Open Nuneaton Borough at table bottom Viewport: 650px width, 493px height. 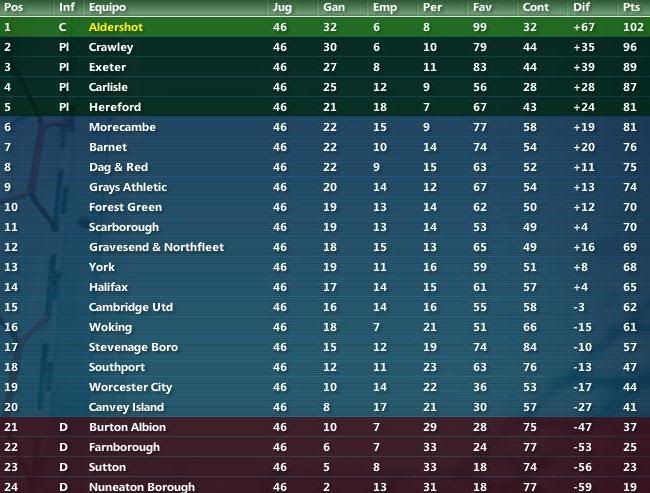(x=142, y=487)
